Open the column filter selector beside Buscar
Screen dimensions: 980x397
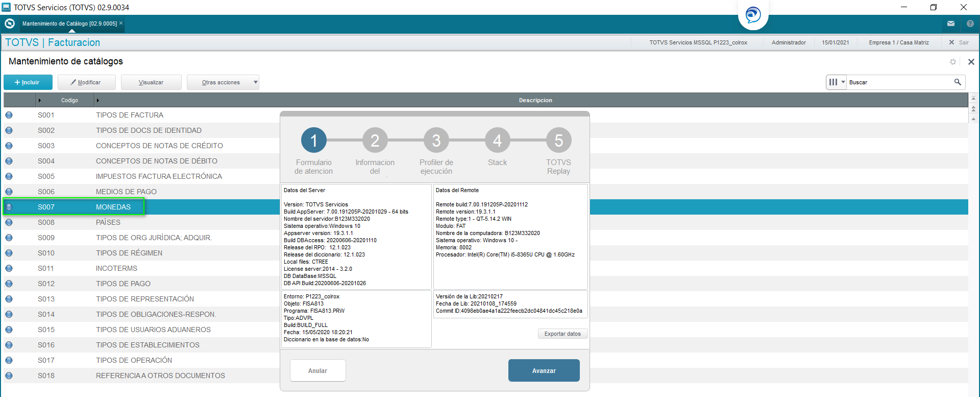pyautogui.click(x=837, y=82)
